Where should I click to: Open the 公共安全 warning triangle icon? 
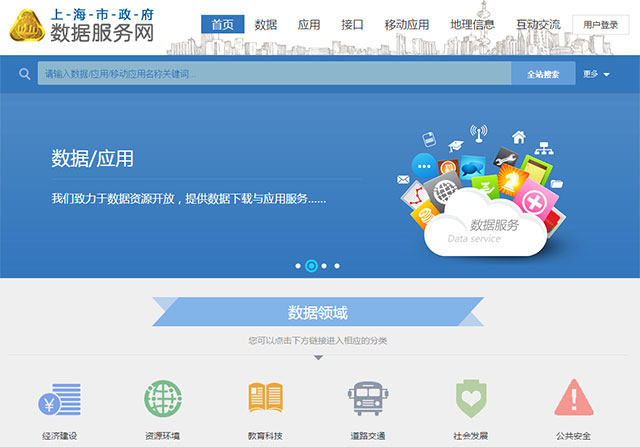coord(574,399)
